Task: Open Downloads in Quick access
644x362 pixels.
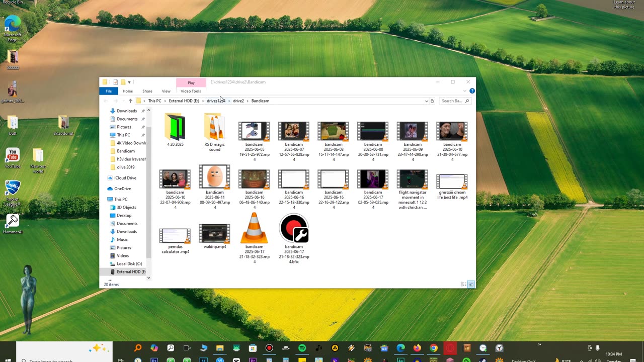Action: click(x=127, y=111)
